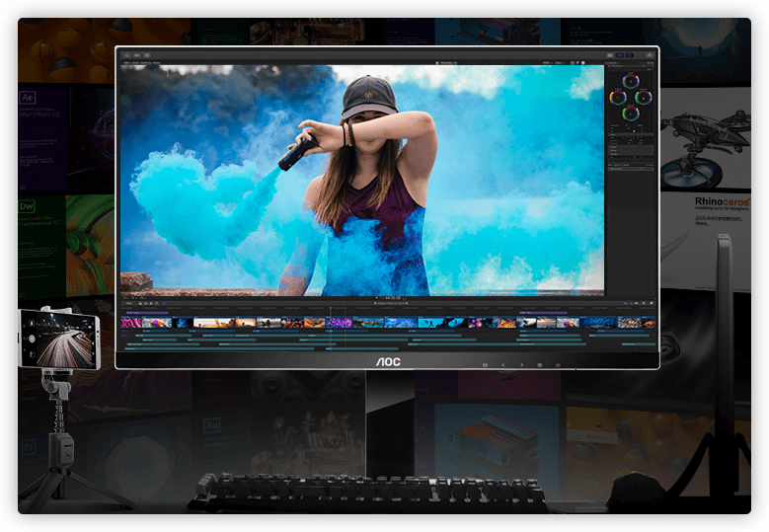Open Import Media from top-left toolbar
Image resolution: width=769 pixels, height=532 pixels.
[x=128, y=55]
